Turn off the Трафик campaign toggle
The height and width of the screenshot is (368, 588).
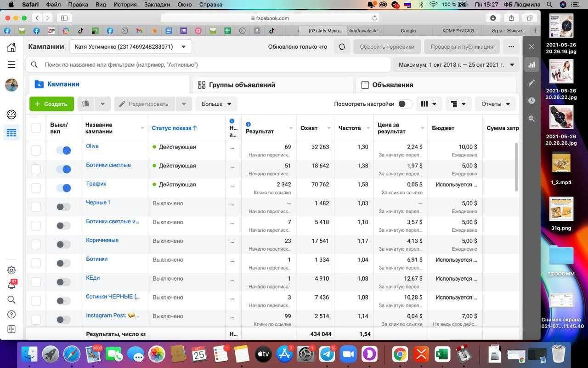point(63,188)
